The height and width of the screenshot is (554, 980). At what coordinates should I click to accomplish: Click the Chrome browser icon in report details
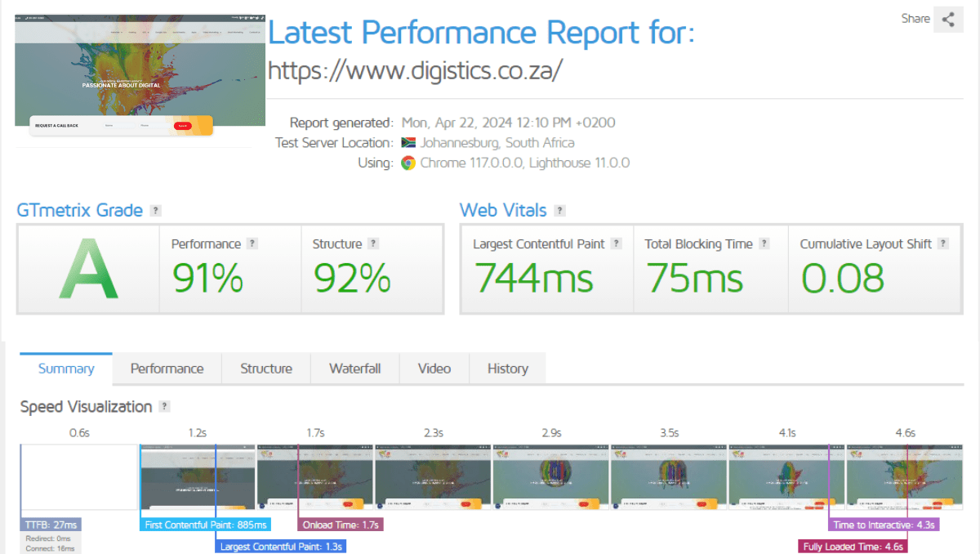(x=409, y=163)
